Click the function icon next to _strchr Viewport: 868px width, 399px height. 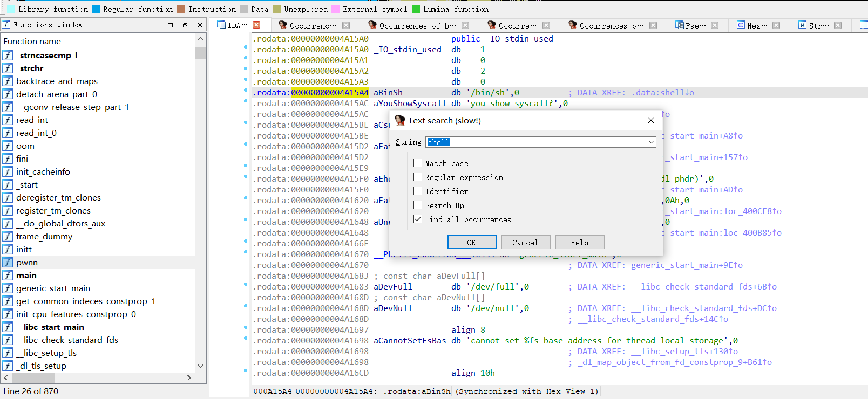tap(8, 68)
